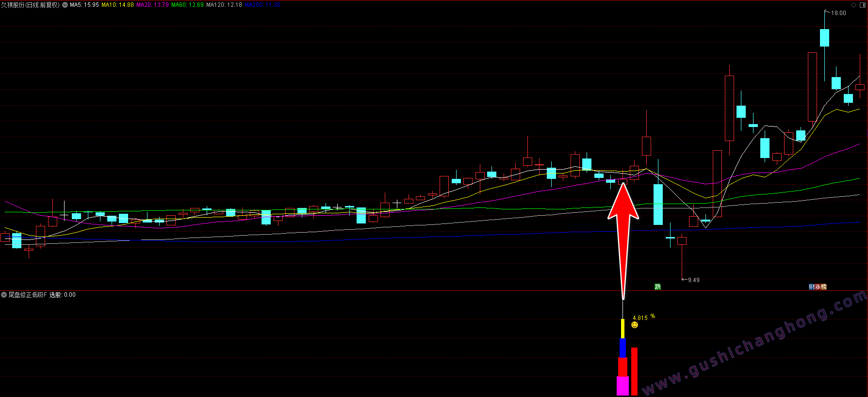Select the yellow MA10: 14.88 label
The width and height of the screenshot is (868, 397).
coord(117,5)
